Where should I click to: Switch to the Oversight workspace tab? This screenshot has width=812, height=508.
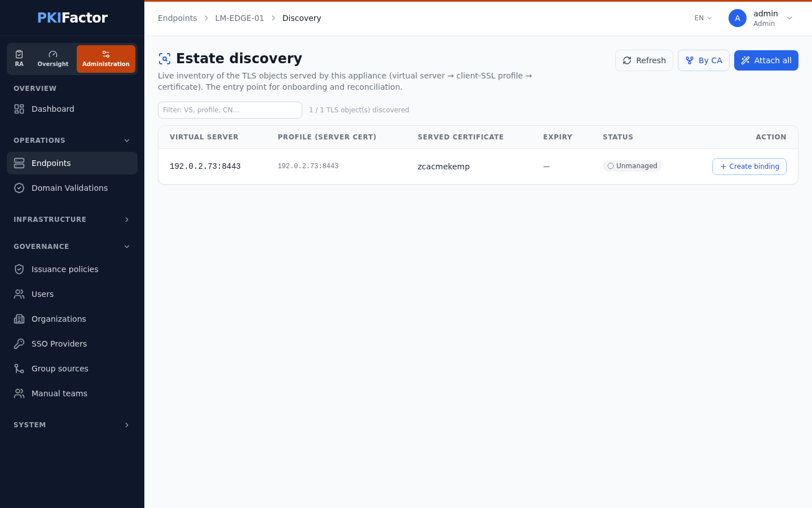pyautogui.click(x=53, y=59)
